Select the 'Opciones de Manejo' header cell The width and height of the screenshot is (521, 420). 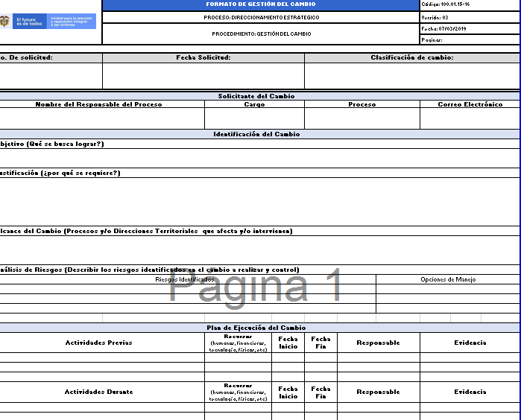click(448, 279)
